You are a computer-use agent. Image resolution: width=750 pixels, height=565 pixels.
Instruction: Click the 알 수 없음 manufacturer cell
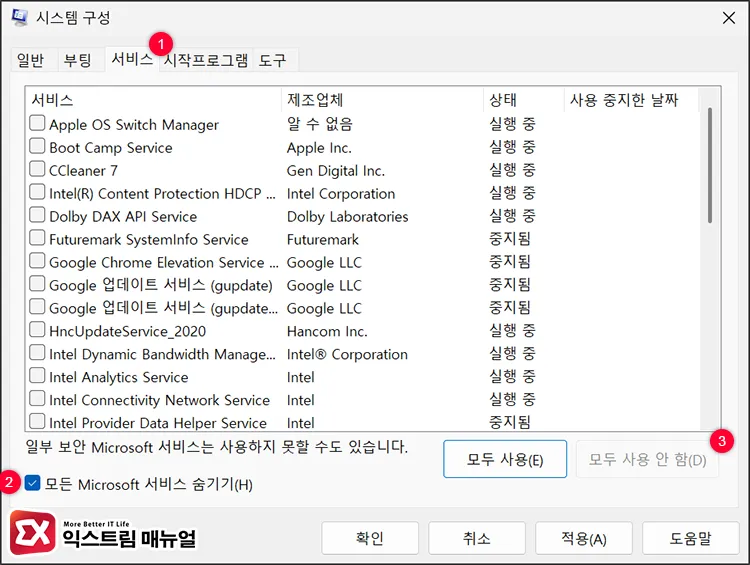(320, 124)
